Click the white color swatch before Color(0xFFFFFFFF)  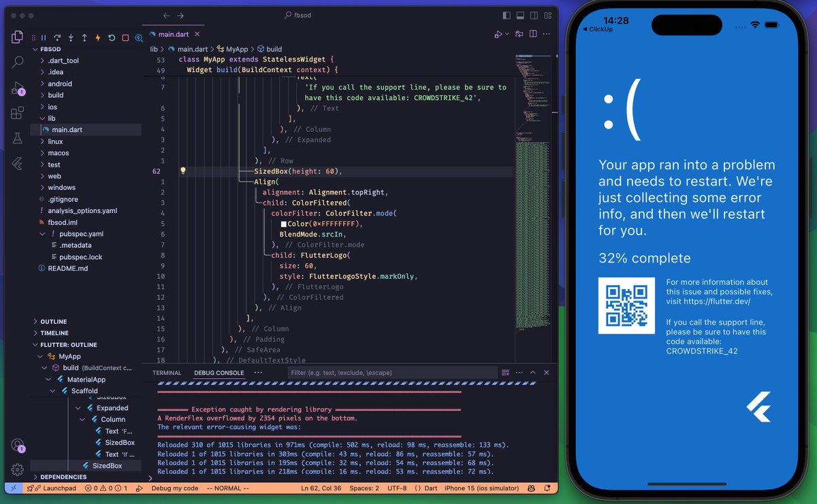[283, 224]
